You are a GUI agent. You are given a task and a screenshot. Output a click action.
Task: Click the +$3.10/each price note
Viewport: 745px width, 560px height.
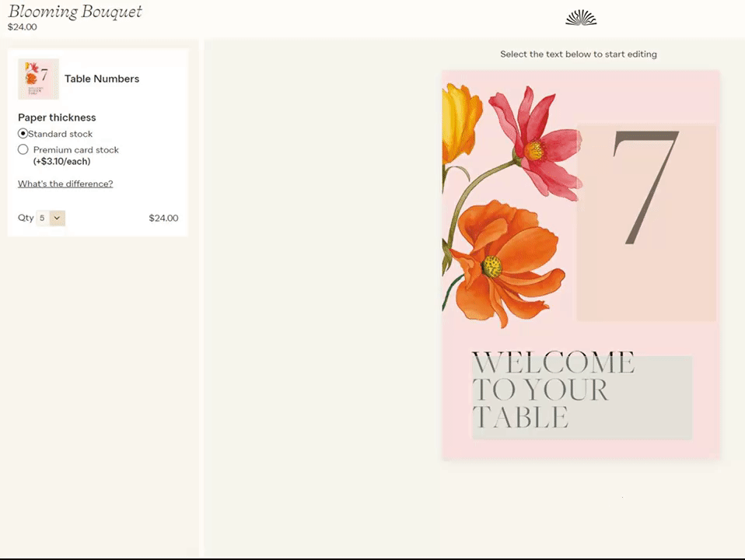pos(61,162)
